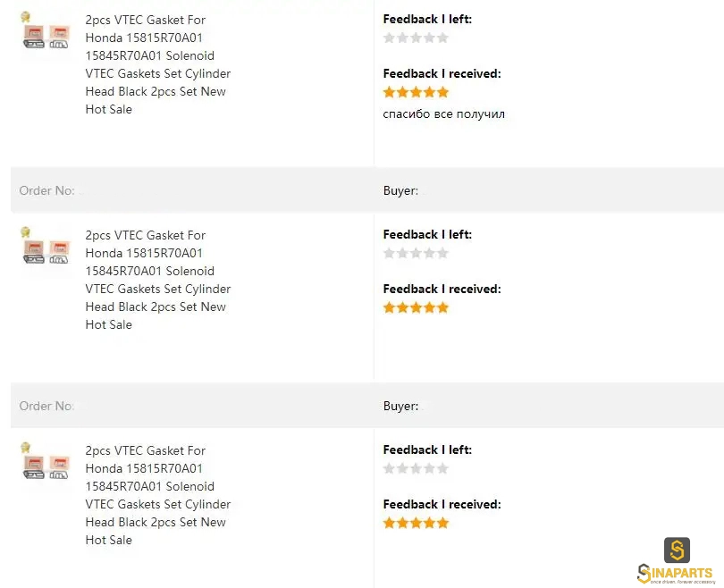Click the medal badge on third product

(x=25, y=447)
